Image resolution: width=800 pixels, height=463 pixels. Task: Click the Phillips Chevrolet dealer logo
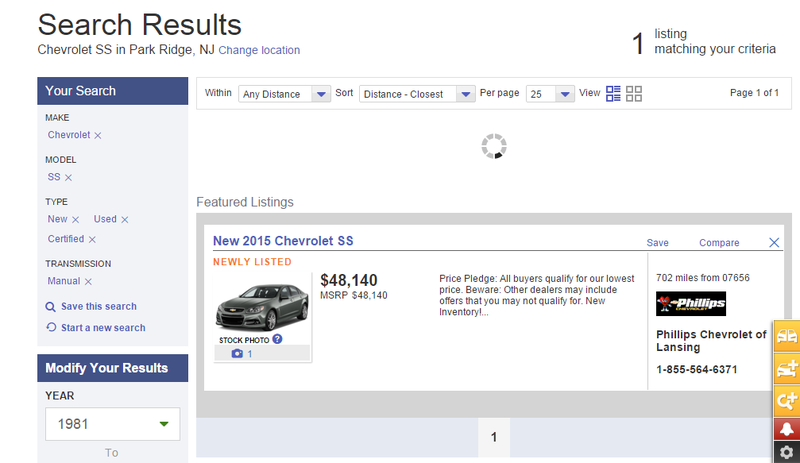point(691,304)
